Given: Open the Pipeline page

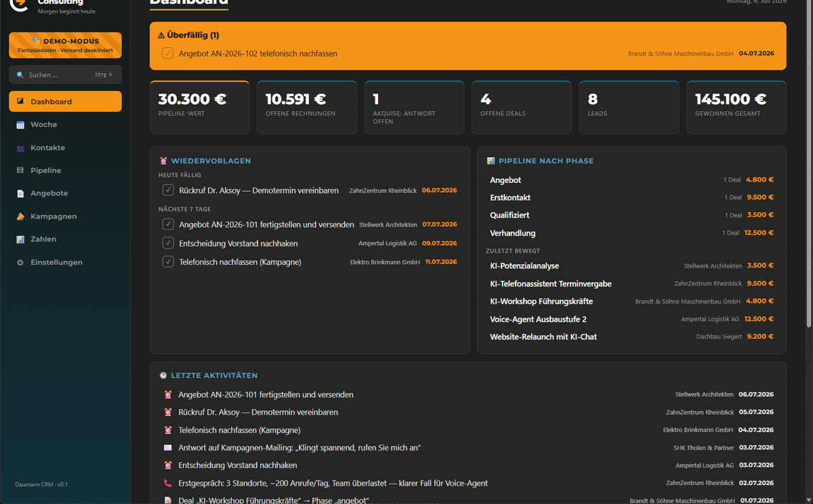Looking at the screenshot, I should pyautogui.click(x=65, y=171).
